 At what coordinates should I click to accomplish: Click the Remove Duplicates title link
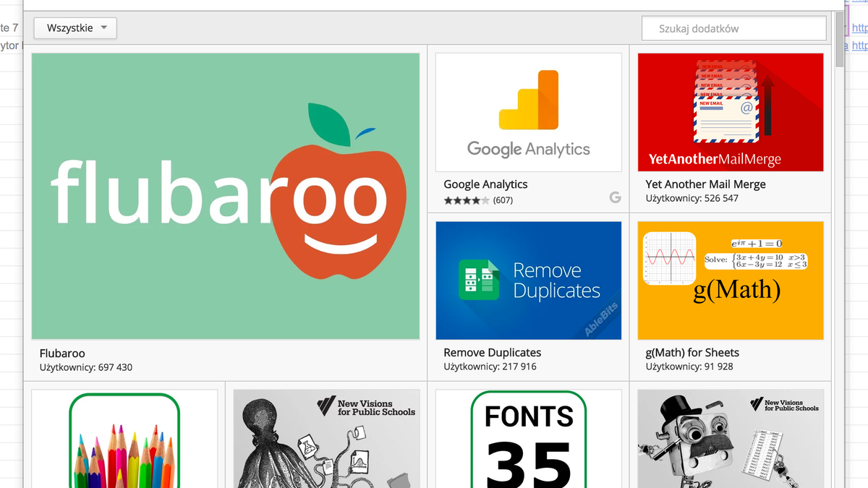tap(493, 353)
